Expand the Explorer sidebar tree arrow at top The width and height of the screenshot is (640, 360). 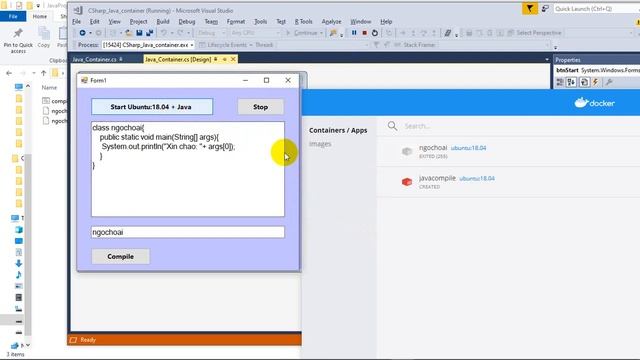(28, 86)
